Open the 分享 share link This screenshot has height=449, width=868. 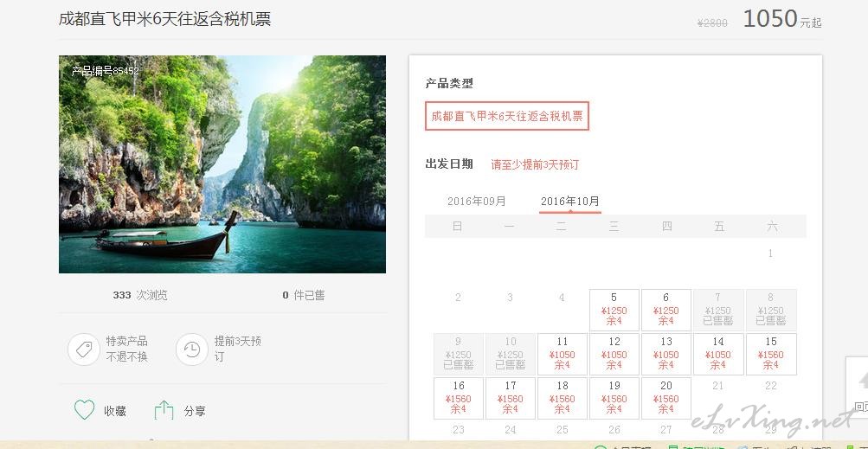[x=195, y=411]
